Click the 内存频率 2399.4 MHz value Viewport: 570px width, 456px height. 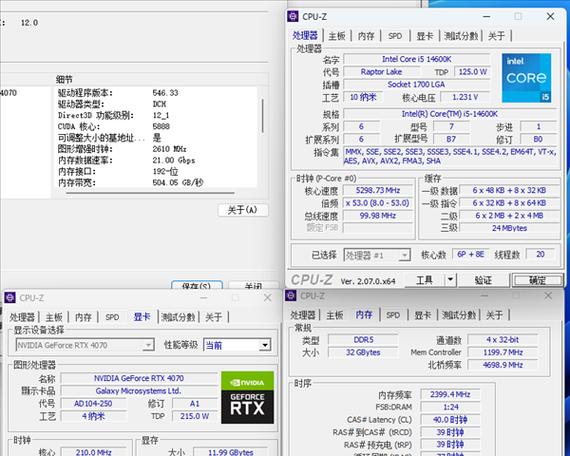tap(450, 394)
